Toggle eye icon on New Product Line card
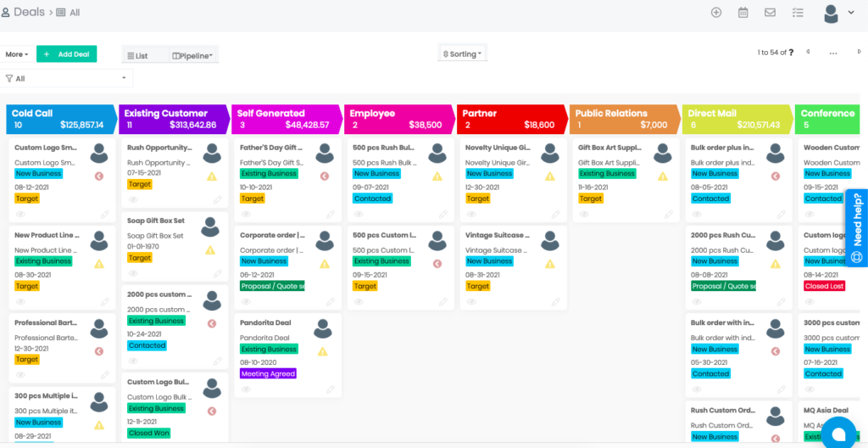868x448 pixels. [x=20, y=301]
